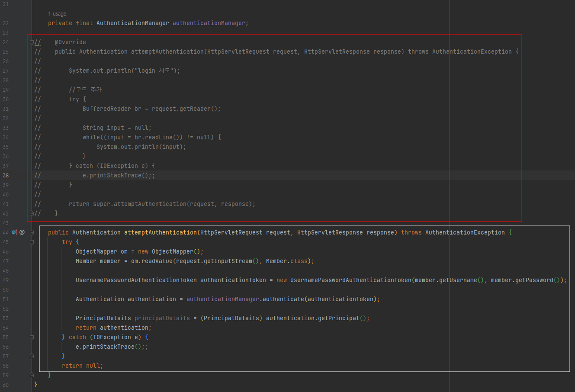The image size is (575, 392).
Task: Click 'String input = null;' on line 33
Action: point(117,128)
